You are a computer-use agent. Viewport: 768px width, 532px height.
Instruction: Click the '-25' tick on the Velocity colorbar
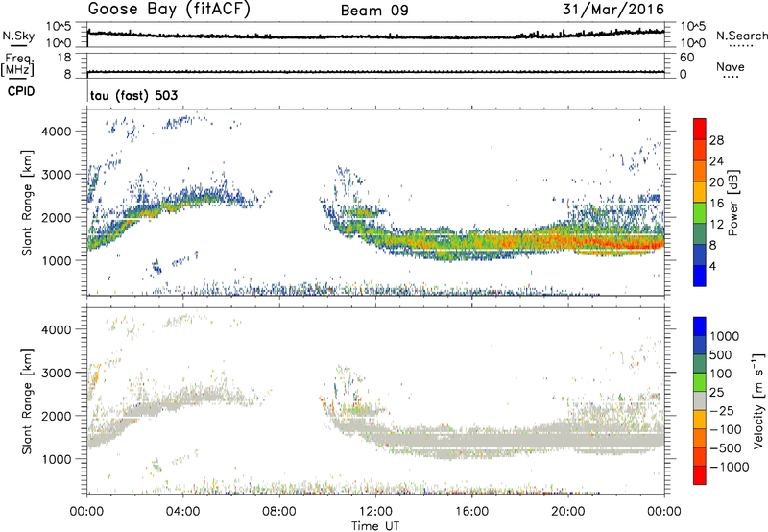722,410
